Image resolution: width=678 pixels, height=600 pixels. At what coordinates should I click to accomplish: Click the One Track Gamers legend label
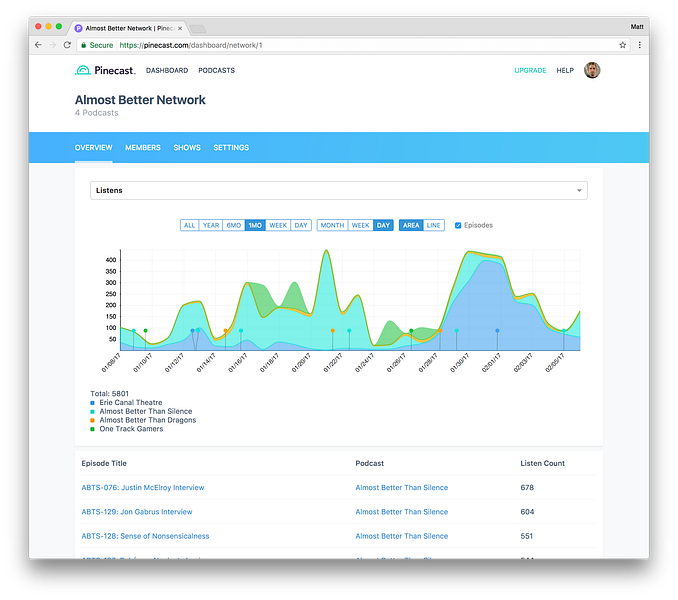131,429
